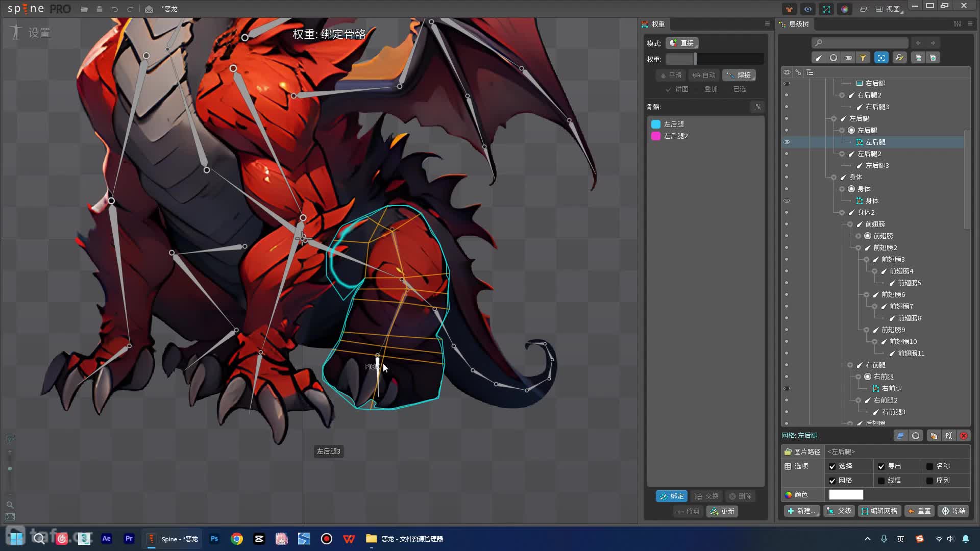This screenshot has width=980, height=551.
Task: Click the tree filter slots circle icon
Action: pyautogui.click(x=834, y=58)
